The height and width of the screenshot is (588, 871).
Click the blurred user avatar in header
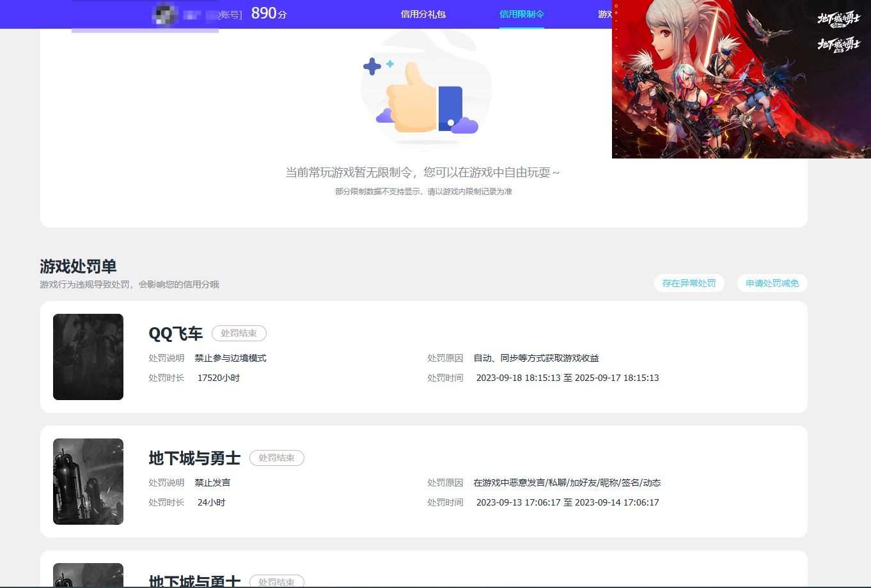[x=166, y=15]
